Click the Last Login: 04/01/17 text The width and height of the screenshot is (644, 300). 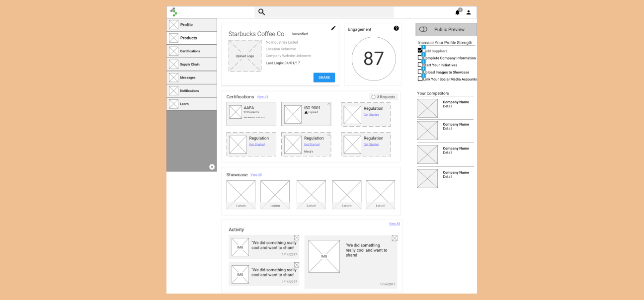(283, 63)
